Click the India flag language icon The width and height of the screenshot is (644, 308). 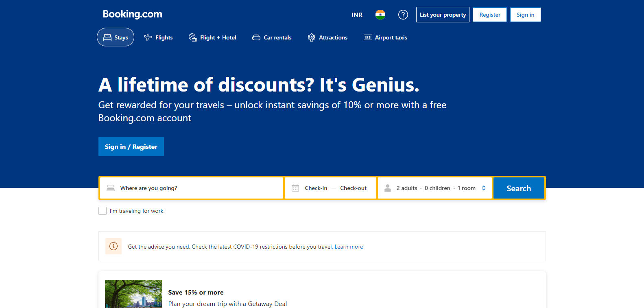380,15
